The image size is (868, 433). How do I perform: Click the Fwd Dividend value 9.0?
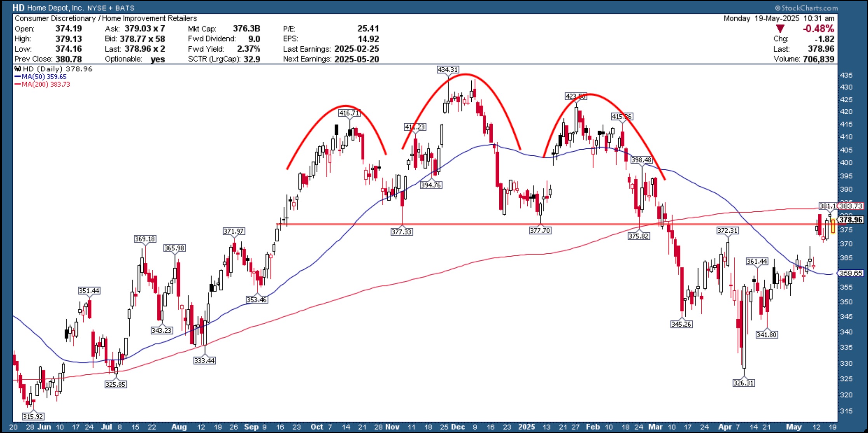pos(254,39)
